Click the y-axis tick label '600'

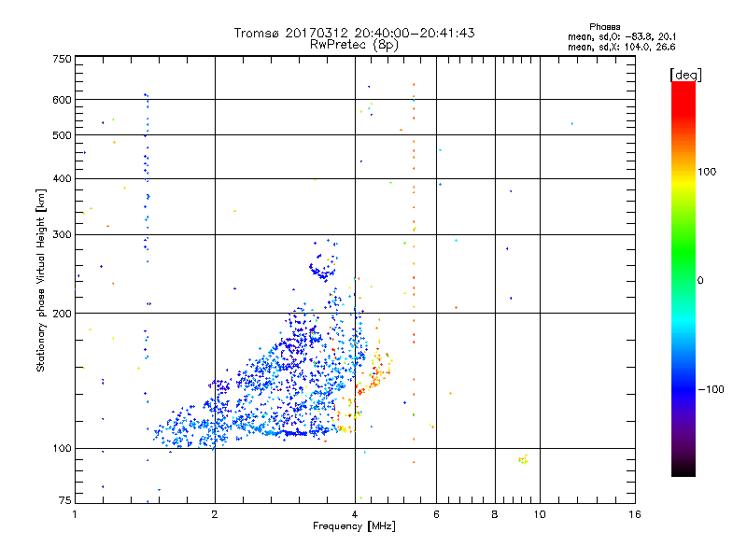62,100
